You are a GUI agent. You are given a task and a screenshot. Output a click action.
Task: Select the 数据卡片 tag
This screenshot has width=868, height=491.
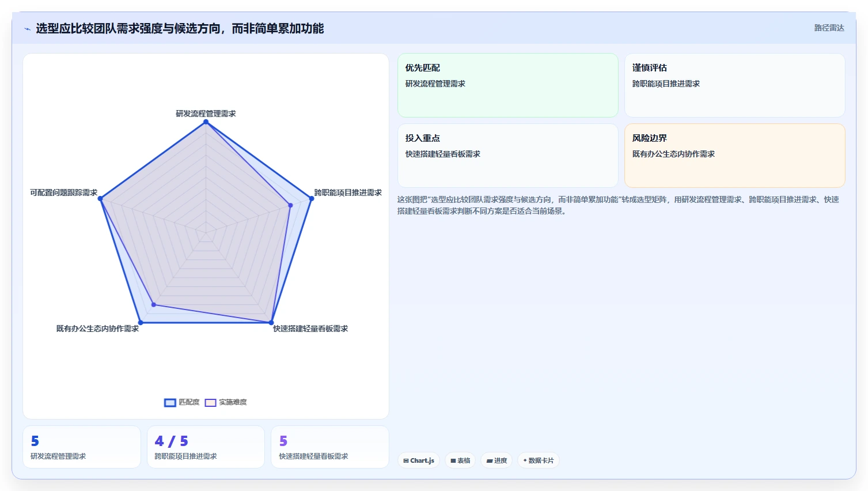(x=539, y=460)
